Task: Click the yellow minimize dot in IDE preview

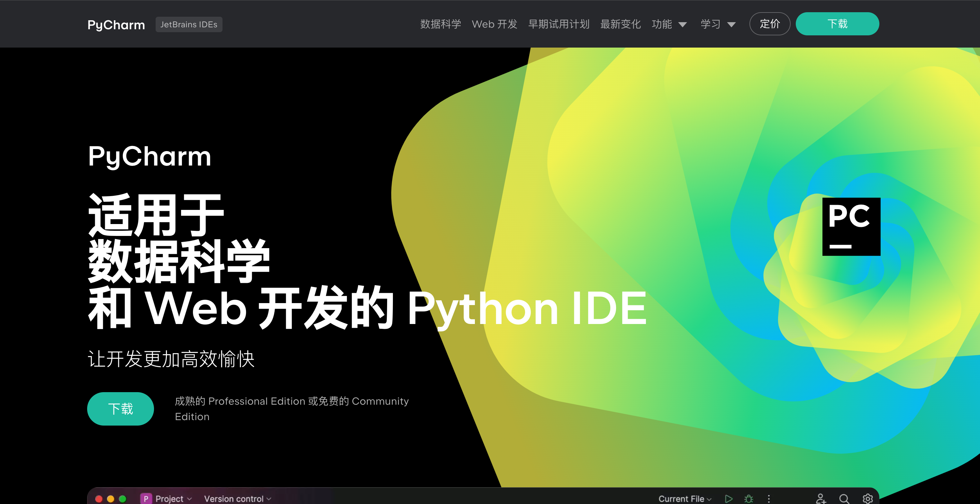Action: point(111,499)
